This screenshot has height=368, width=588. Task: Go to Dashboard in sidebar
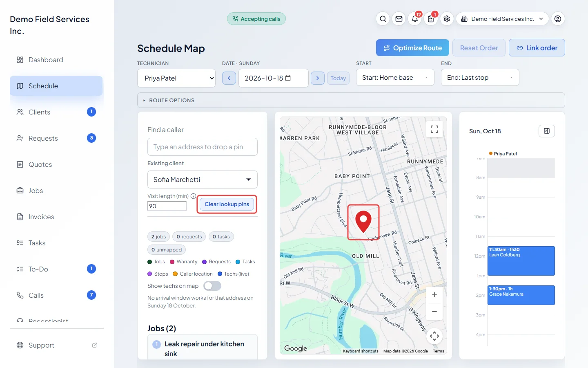point(56,60)
